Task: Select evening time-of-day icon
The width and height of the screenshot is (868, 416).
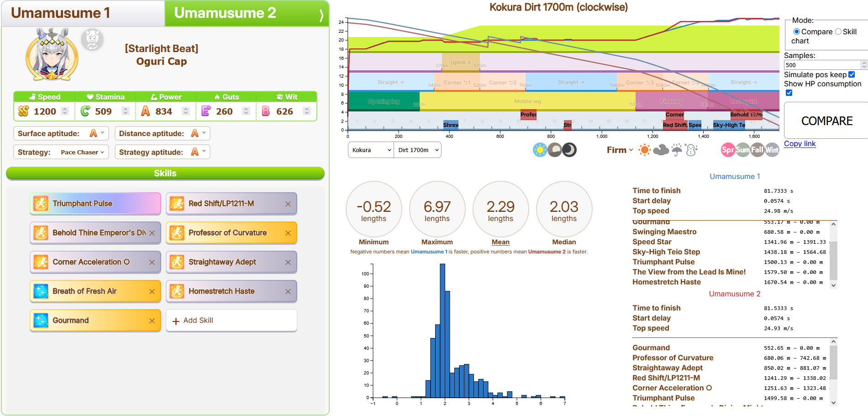Action: point(554,150)
